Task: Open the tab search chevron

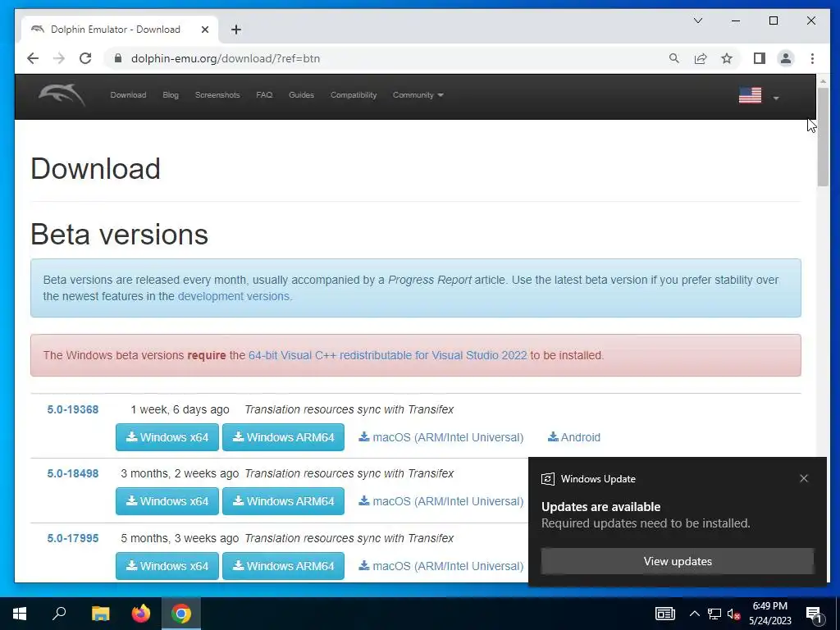Action: 698,21
